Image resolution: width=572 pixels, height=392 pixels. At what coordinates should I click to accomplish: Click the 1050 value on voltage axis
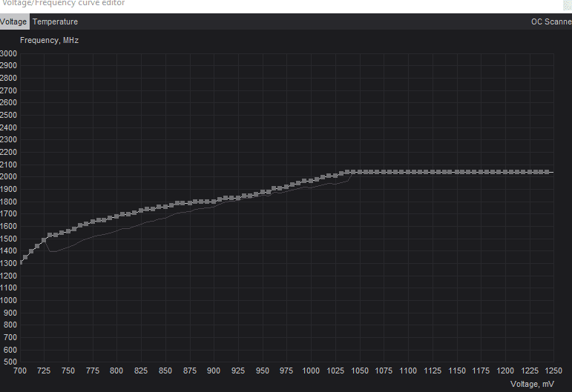click(x=360, y=371)
